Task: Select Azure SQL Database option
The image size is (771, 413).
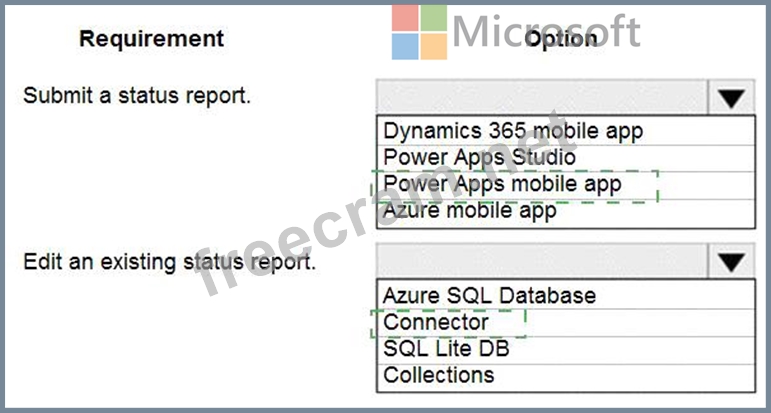Action: click(x=565, y=295)
